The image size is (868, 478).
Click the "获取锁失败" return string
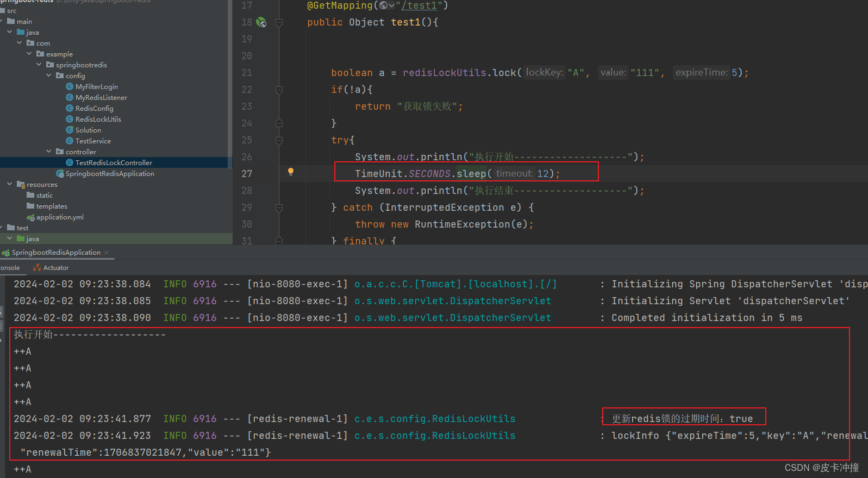pos(427,106)
